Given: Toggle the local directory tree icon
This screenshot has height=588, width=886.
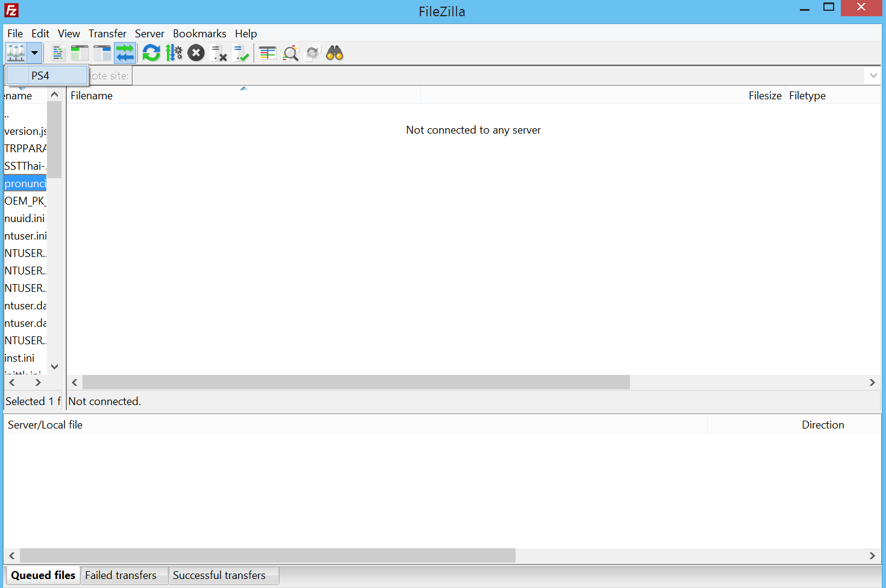Looking at the screenshot, I should coord(80,53).
